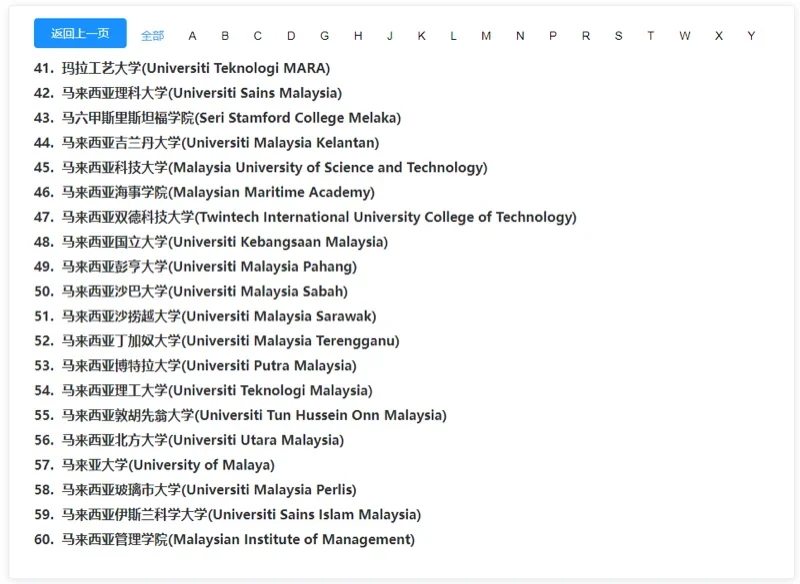Click the 返回上一页 button

[80, 33]
